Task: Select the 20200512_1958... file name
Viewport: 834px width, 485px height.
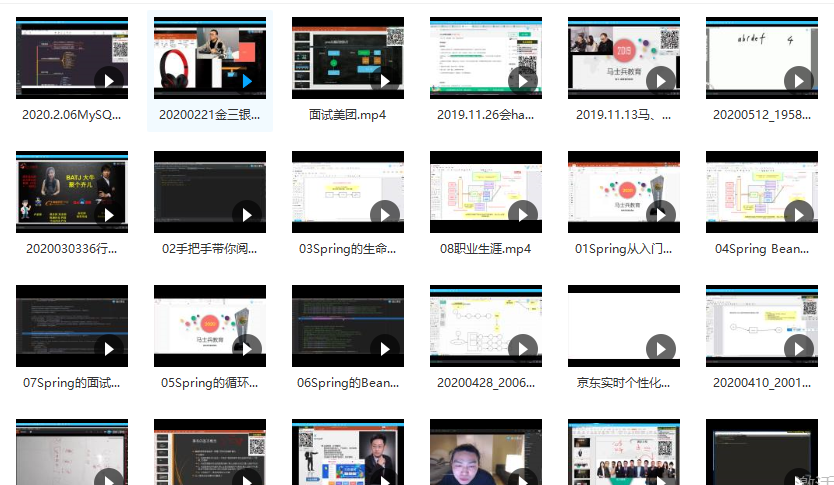Action: [x=762, y=115]
